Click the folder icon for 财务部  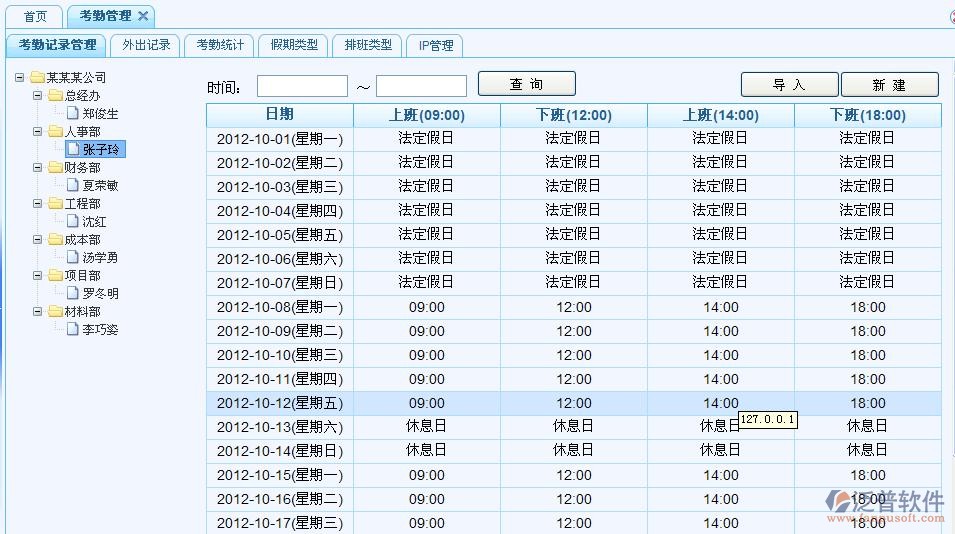pos(55,168)
